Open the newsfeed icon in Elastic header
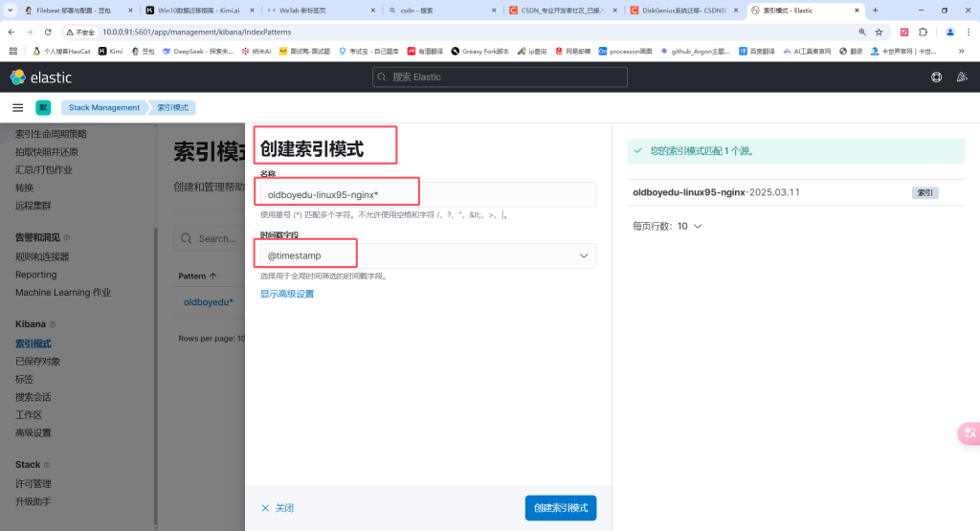980x531 pixels. (x=961, y=77)
